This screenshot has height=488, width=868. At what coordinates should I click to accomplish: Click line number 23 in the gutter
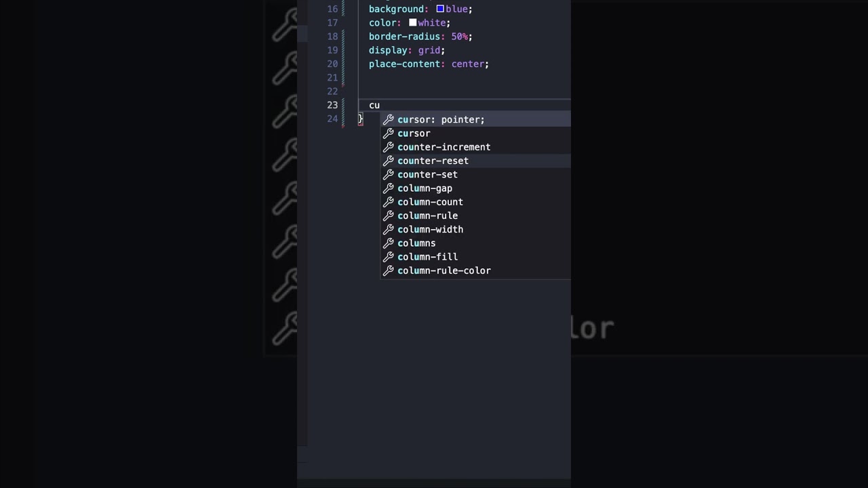coord(332,105)
